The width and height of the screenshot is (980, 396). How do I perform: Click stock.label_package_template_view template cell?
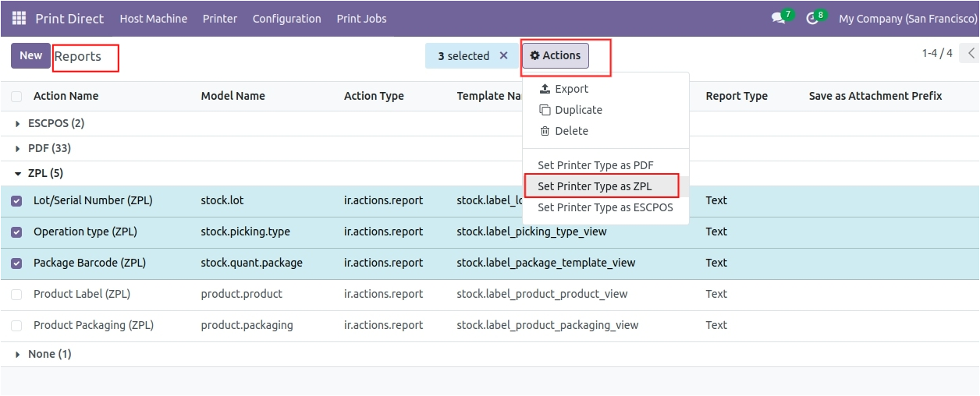click(546, 263)
